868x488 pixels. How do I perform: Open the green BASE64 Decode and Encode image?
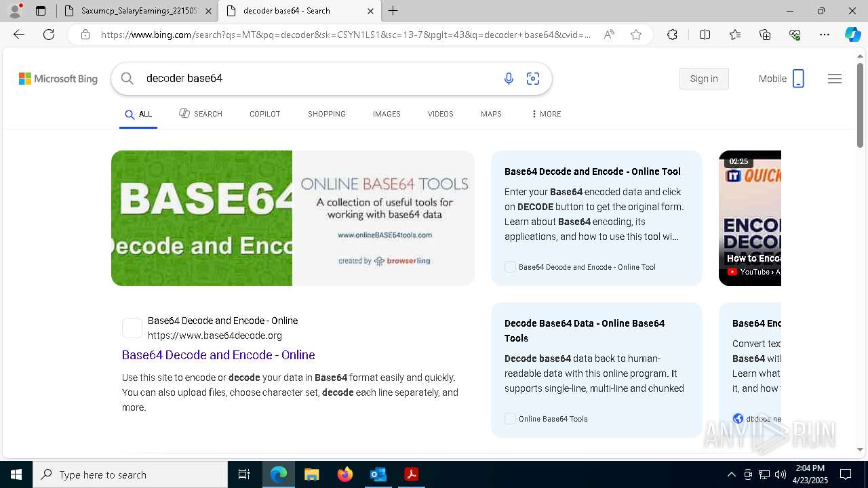pyautogui.click(x=201, y=218)
